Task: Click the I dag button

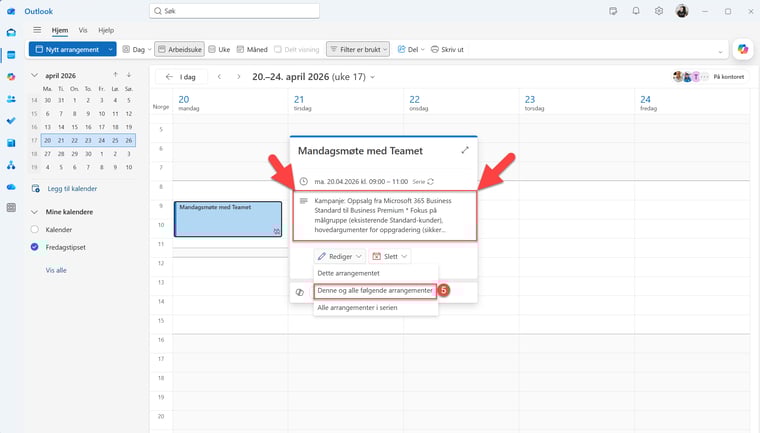Action: 181,77
